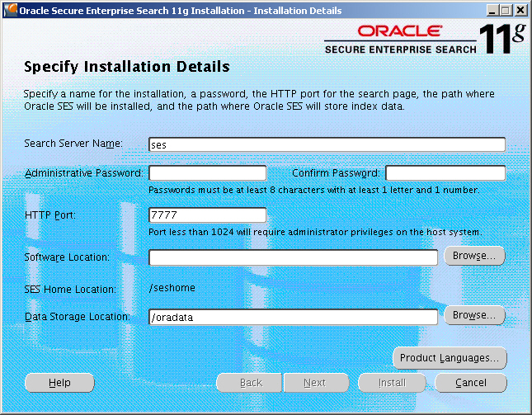Click the Oracle Secure Enterprise Search logo
Image resolution: width=532 pixels, height=415 pixels.
[425, 39]
